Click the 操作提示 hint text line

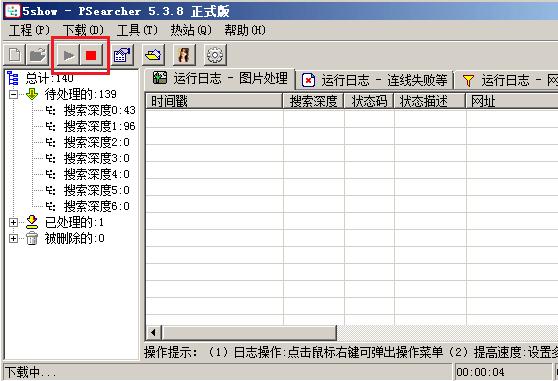click(x=351, y=352)
